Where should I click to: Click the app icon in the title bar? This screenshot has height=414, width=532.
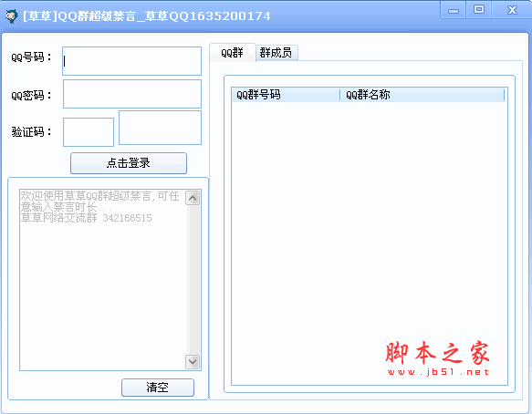[11, 16]
